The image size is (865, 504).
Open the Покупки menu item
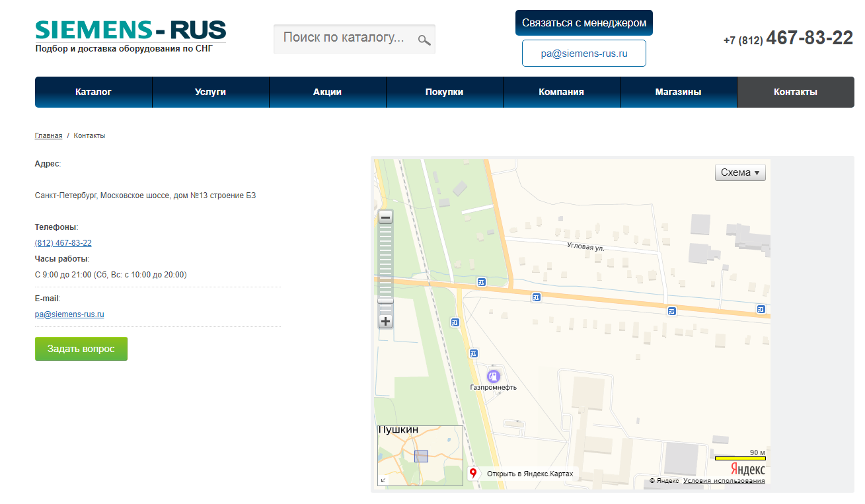tap(445, 92)
